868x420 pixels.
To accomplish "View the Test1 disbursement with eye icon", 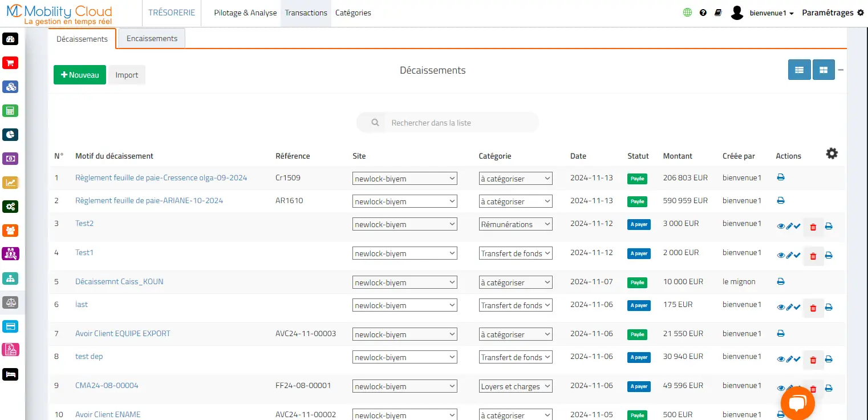I will tap(781, 256).
